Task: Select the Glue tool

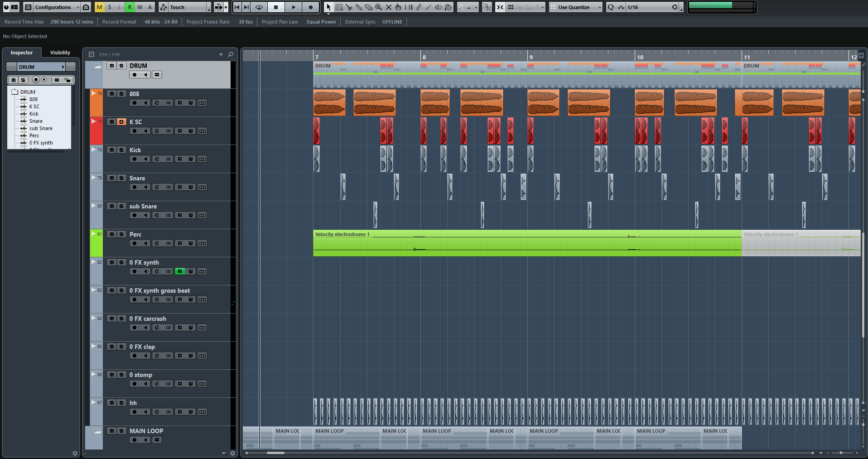Action: pos(359,7)
